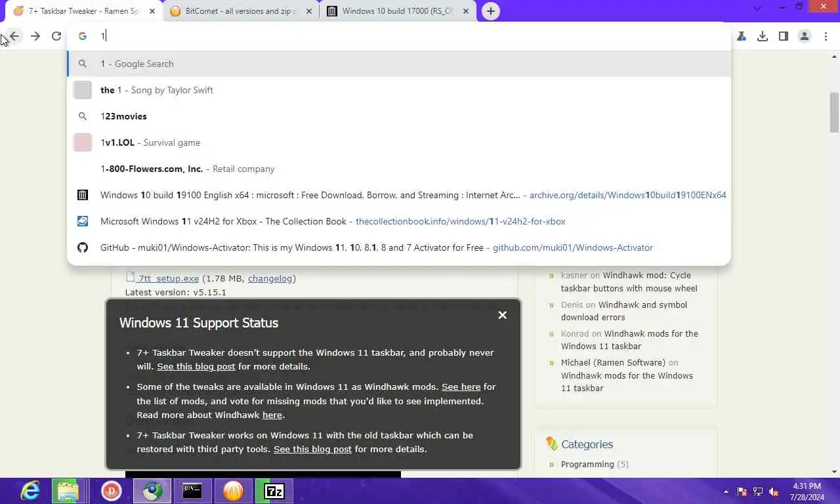
Task: Open first 'See this blog post' link
Action: pyautogui.click(x=196, y=366)
